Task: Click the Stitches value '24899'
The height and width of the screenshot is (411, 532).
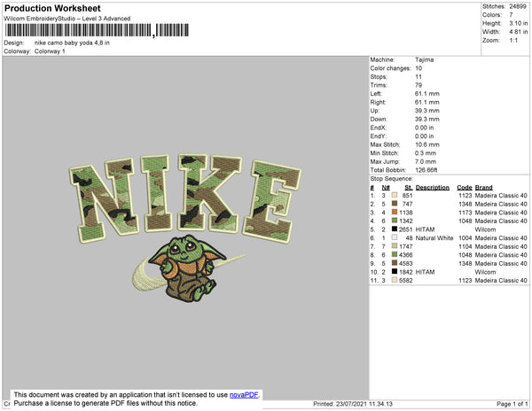Action: pos(518,6)
